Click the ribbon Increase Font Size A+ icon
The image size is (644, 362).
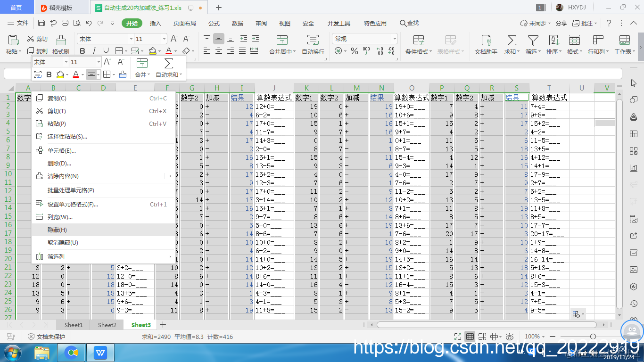click(174, 39)
